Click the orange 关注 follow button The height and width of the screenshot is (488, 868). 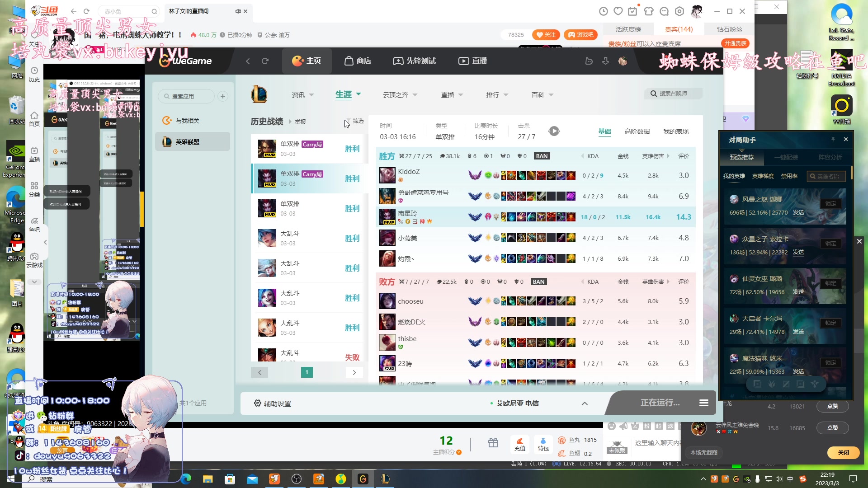tap(546, 35)
